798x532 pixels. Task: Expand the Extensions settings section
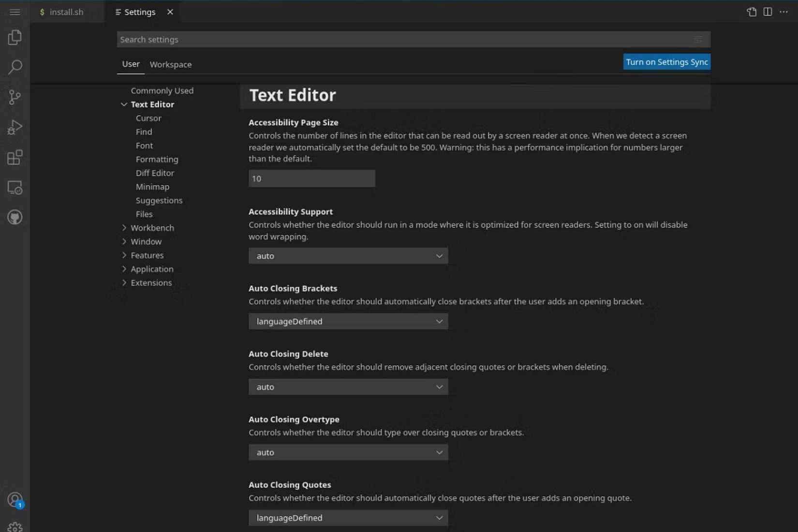pyautogui.click(x=124, y=282)
